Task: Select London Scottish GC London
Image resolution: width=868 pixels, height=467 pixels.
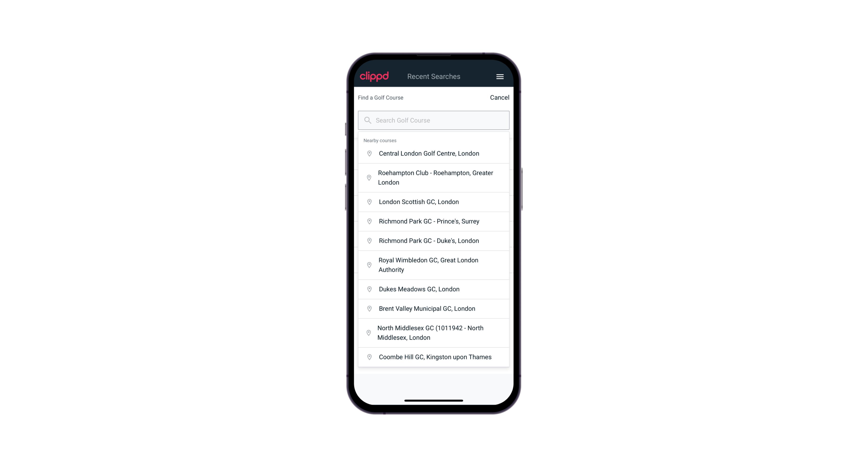Action: point(434,202)
